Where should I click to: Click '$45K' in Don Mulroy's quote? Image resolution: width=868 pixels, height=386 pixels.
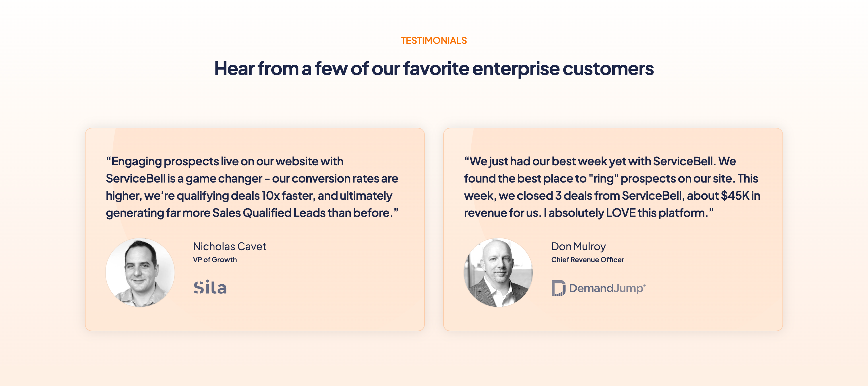pyautogui.click(x=735, y=196)
